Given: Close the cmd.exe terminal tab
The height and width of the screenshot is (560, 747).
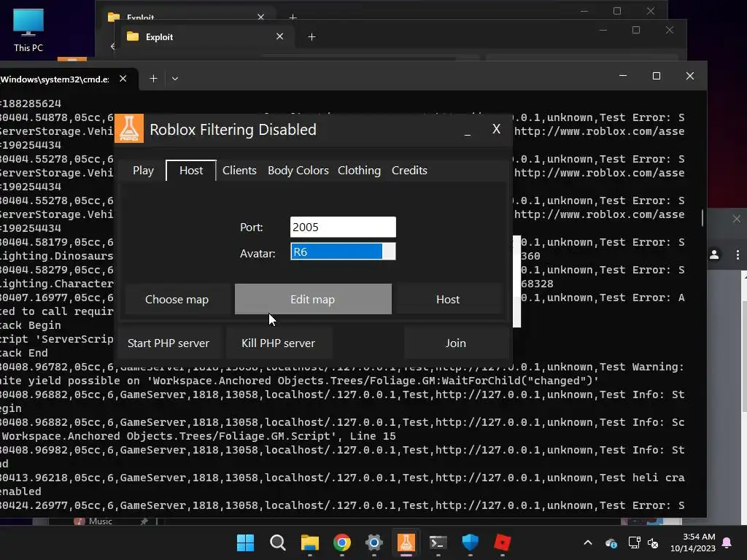Looking at the screenshot, I should (x=123, y=79).
